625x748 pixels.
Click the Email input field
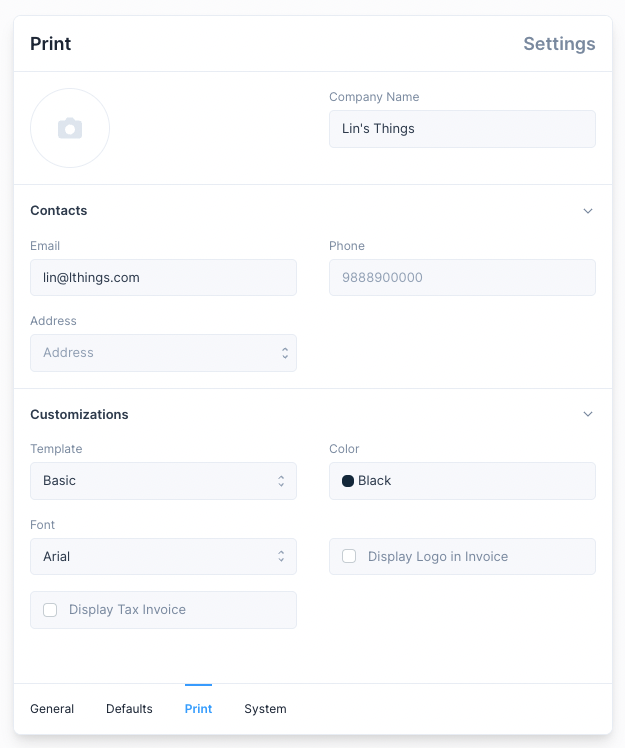tap(163, 278)
